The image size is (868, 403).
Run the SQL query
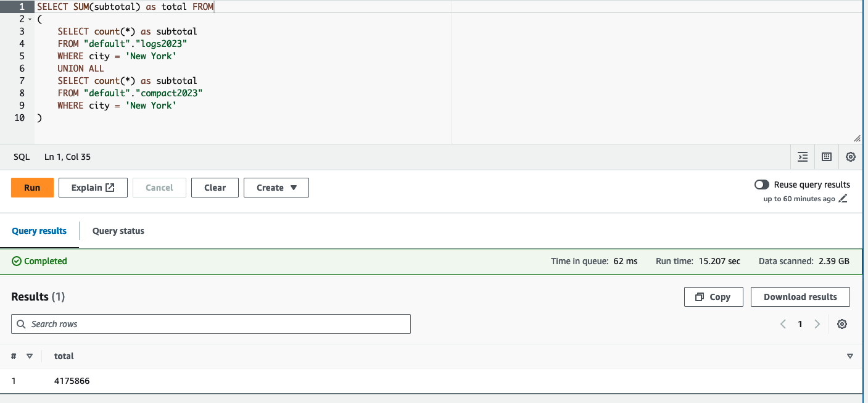(32, 187)
